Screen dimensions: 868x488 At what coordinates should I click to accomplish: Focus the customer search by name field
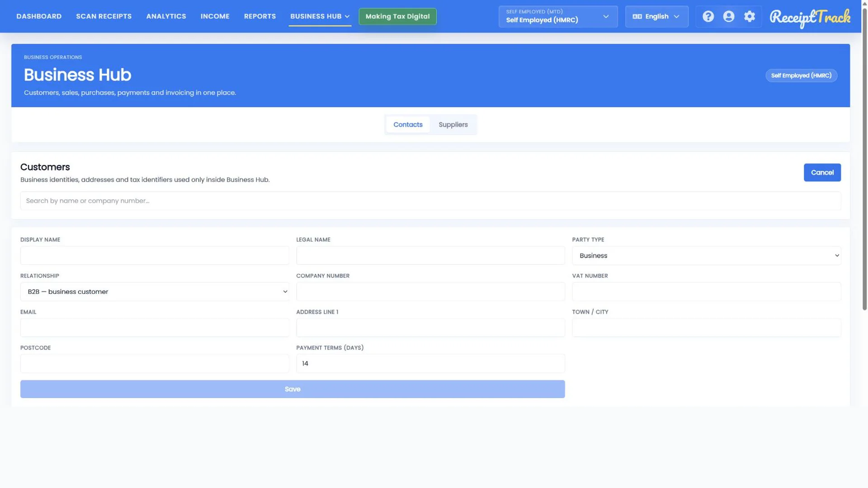[430, 201]
